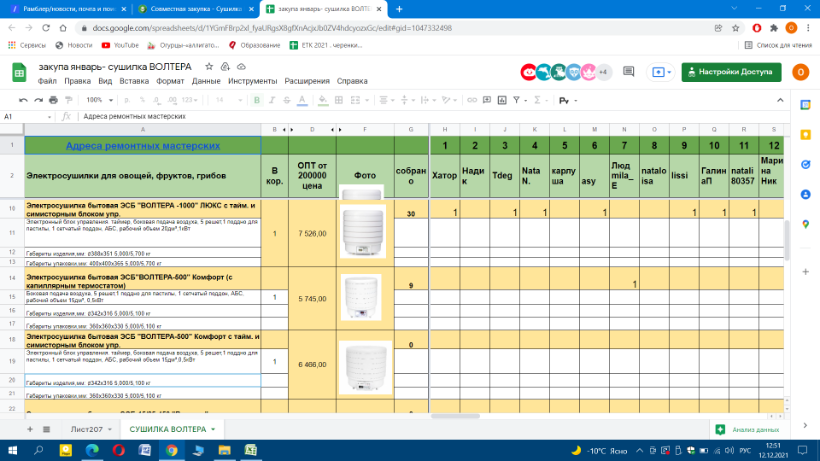Open the comment history icon
This screenshot has height=461, width=820.
coord(628,72)
